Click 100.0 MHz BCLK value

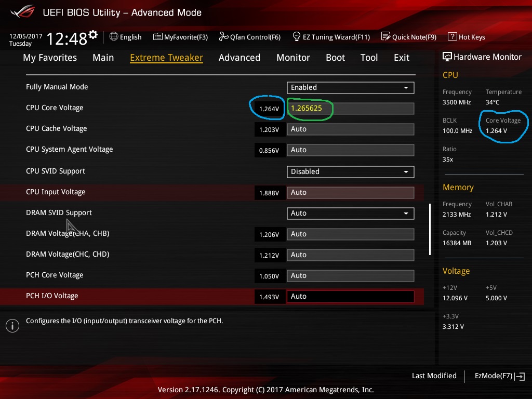point(457,131)
